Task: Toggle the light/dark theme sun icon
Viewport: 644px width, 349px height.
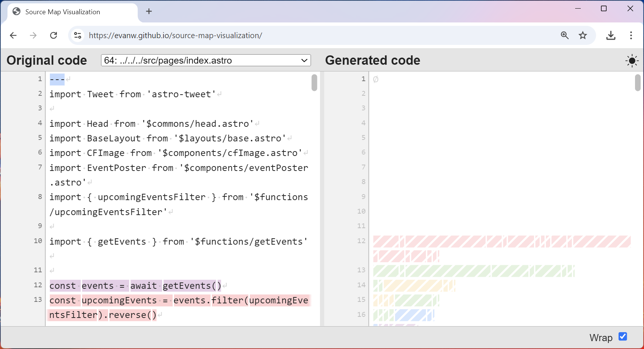Action: tap(632, 61)
